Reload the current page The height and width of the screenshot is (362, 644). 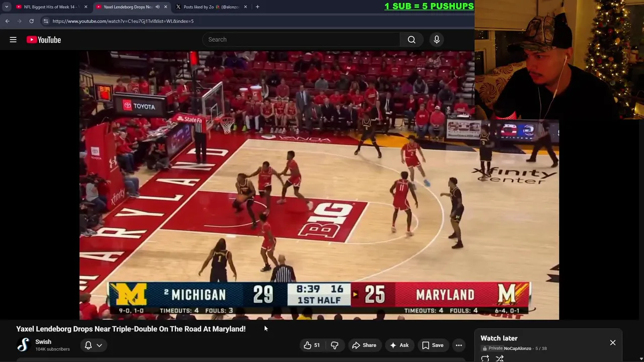click(x=31, y=21)
